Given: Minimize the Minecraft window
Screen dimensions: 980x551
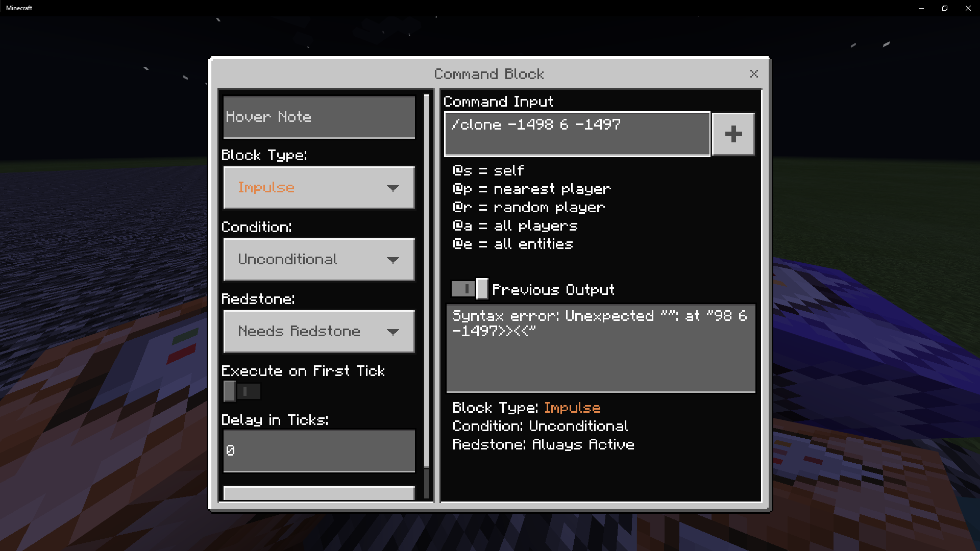Looking at the screenshot, I should [x=921, y=8].
